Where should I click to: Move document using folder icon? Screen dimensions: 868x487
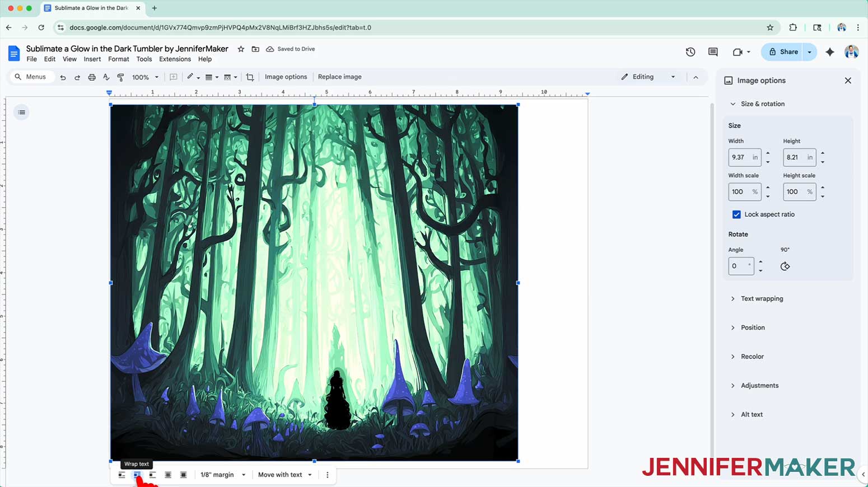click(x=255, y=49)
